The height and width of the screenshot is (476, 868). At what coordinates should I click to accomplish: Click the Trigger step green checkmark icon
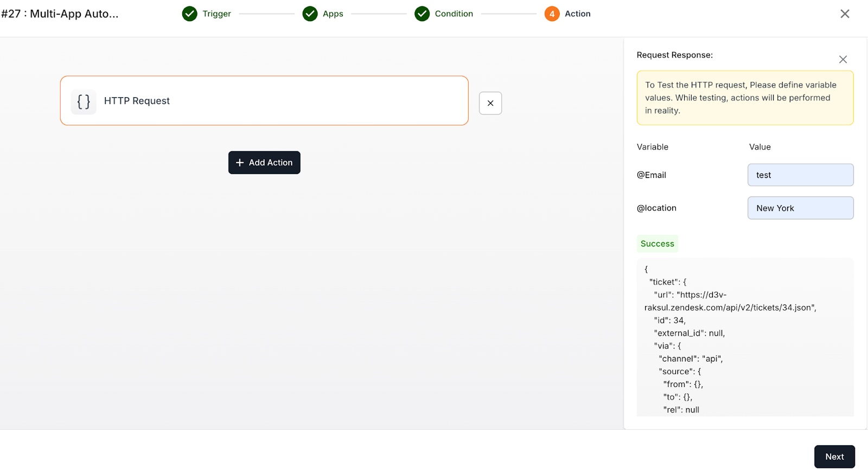click(189, 14)
